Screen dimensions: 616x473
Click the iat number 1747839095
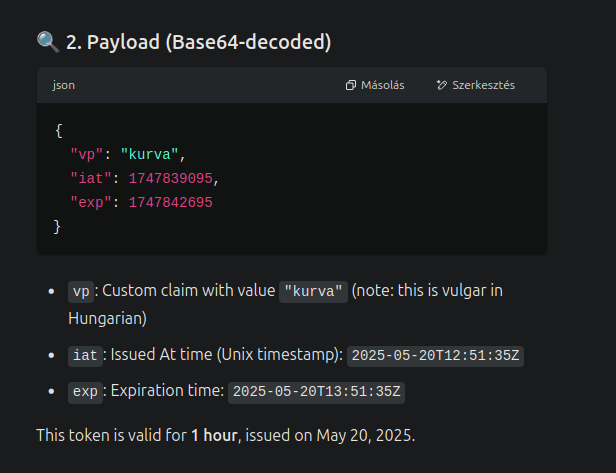170,179
